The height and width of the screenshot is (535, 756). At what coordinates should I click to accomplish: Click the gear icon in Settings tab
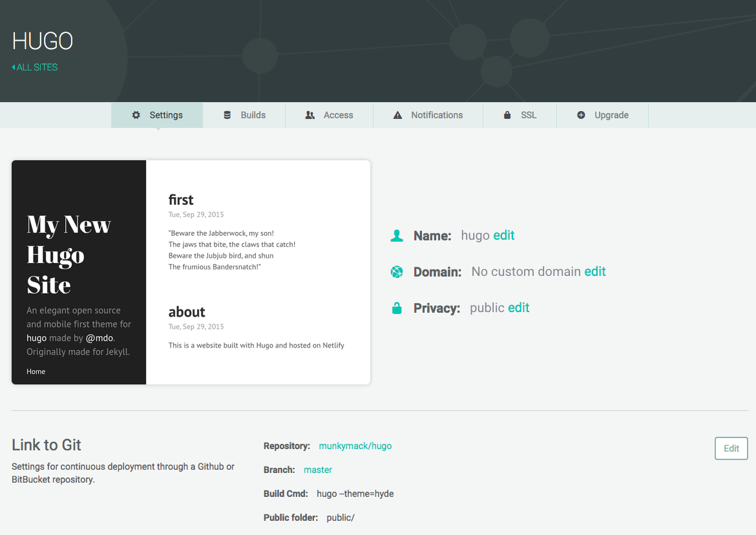pyautogui.click(x=136, y=115)
